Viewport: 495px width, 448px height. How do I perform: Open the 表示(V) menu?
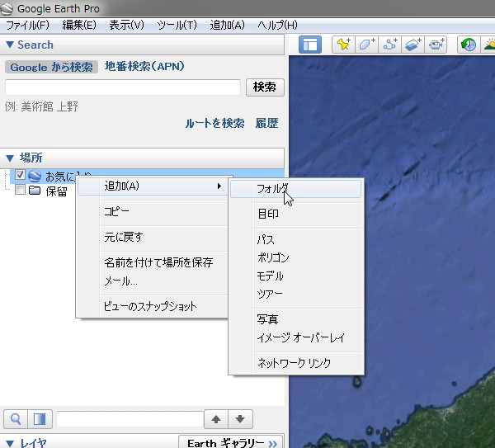pyautogui.click(x=126, y=25)
